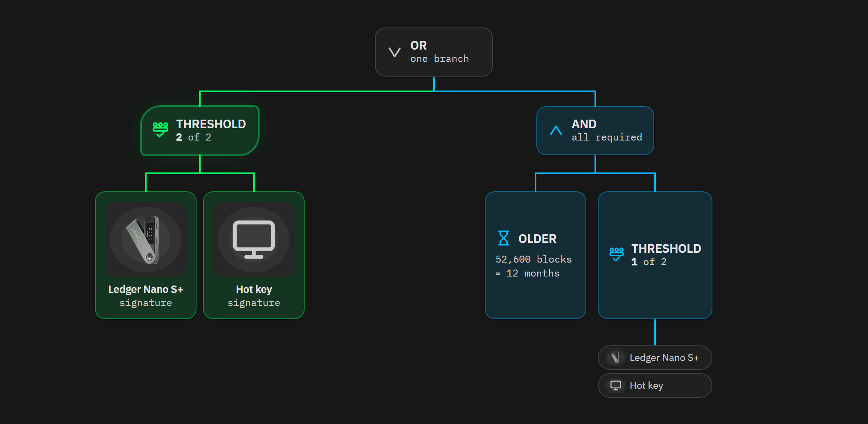Click the 'one branch' subtitle
This screenshot has width=868, height=424.
coord(440,59)
